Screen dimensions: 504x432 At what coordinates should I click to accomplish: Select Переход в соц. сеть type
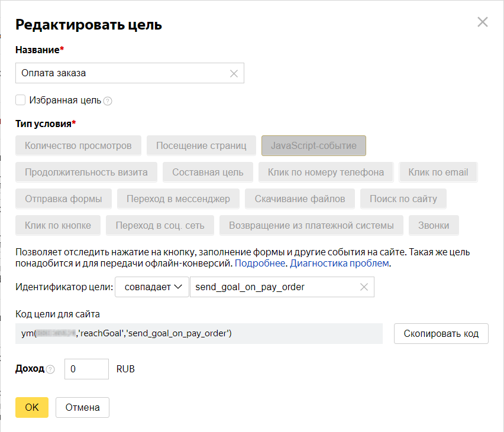160,225
